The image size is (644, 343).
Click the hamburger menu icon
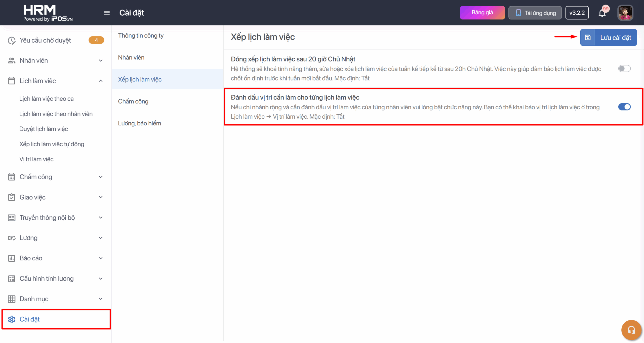coord(107,13)
